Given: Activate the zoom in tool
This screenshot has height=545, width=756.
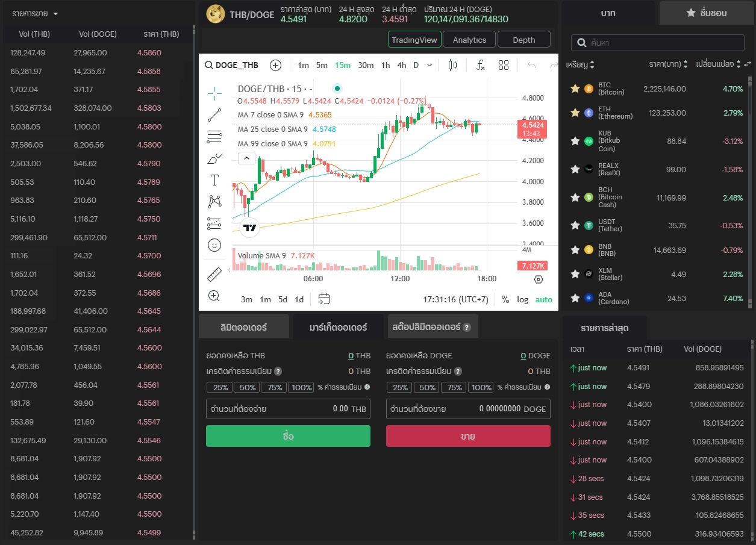Looking at the screenshot, I should 214,296.
